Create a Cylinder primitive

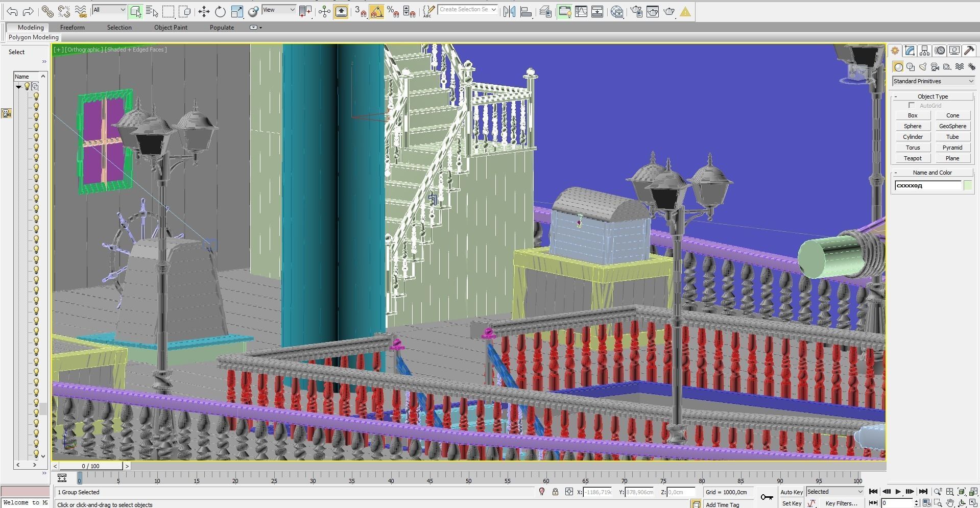tap(913, 137)
